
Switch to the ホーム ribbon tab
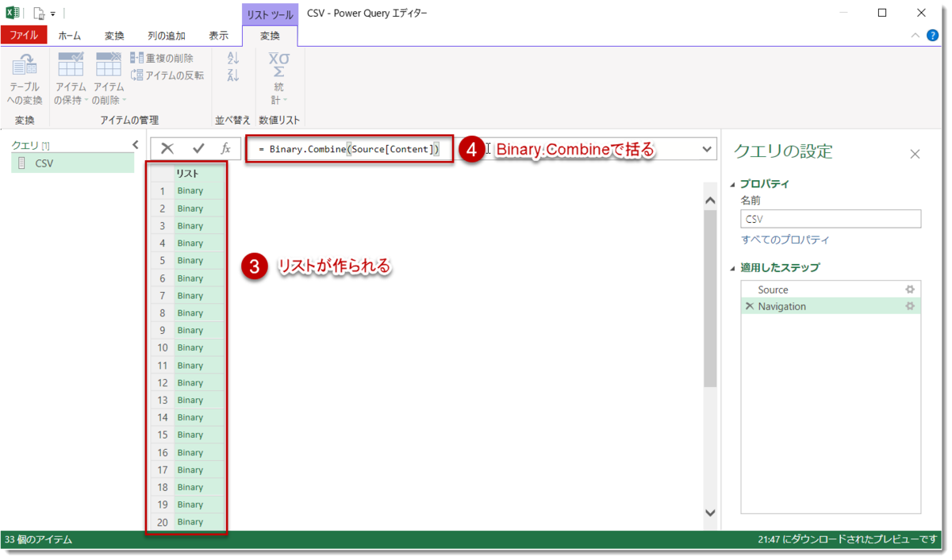pos(69,36)
